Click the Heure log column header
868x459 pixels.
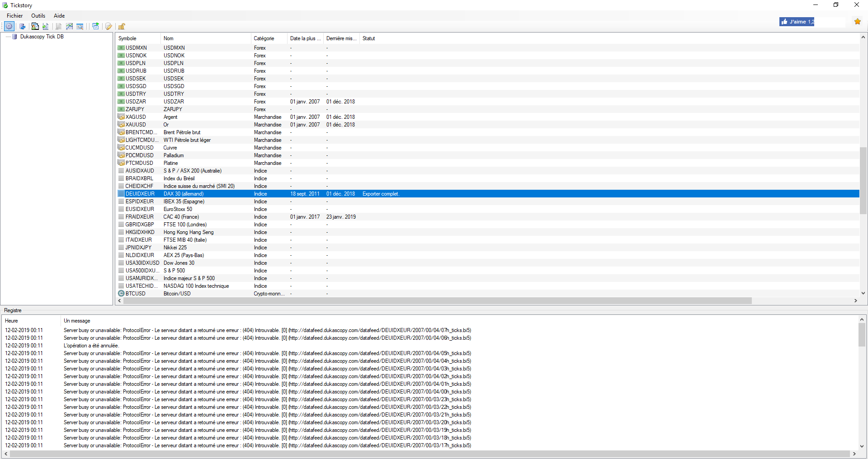(x=32, y=321)
